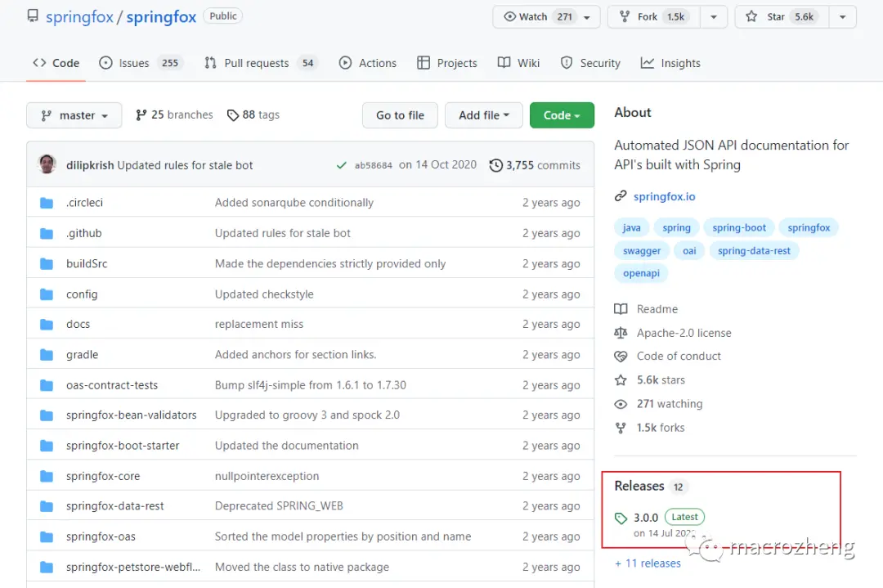Expand the Fork options arrow
This screenshot has width=883, height=588.
click(x=713, y=17)
